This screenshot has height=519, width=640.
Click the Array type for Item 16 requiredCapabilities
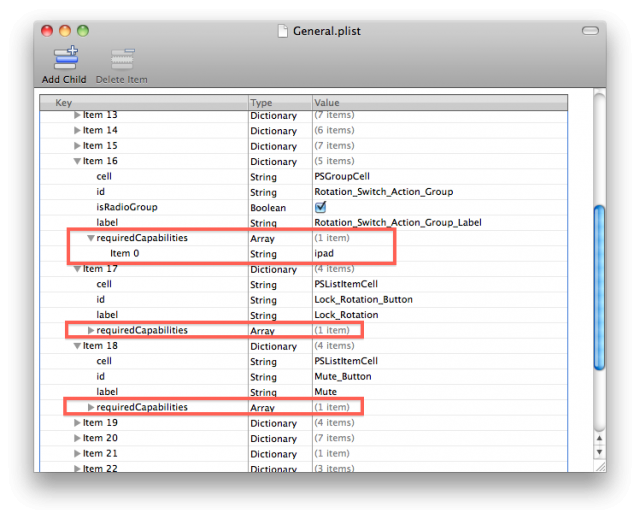[262, 239]
